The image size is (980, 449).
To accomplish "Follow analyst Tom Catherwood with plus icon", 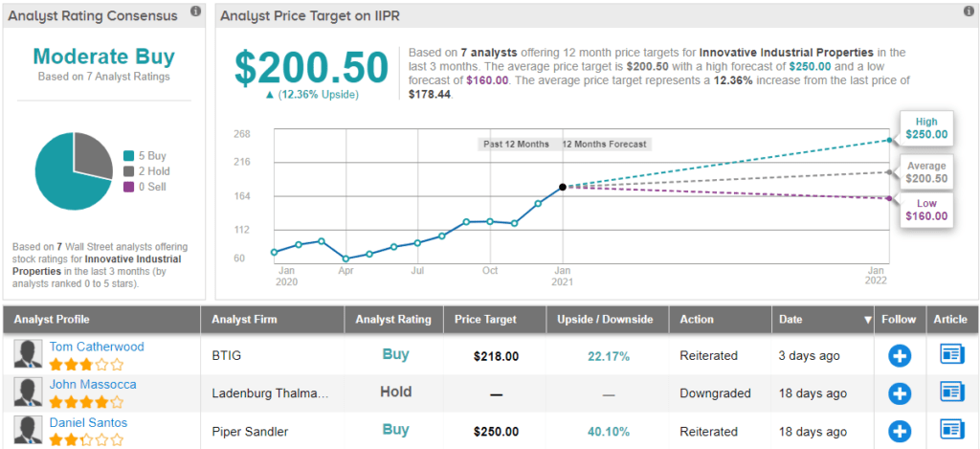I will [900, 356].
